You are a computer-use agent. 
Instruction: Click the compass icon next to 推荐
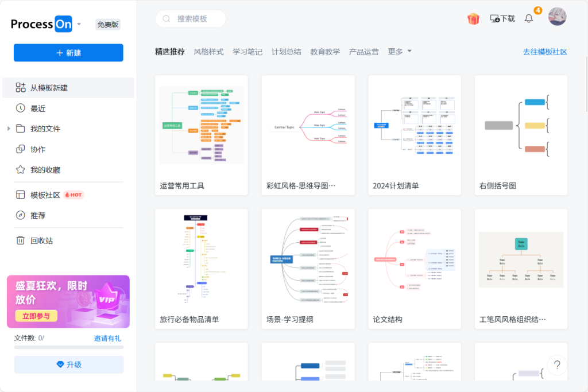click(21, 215)
